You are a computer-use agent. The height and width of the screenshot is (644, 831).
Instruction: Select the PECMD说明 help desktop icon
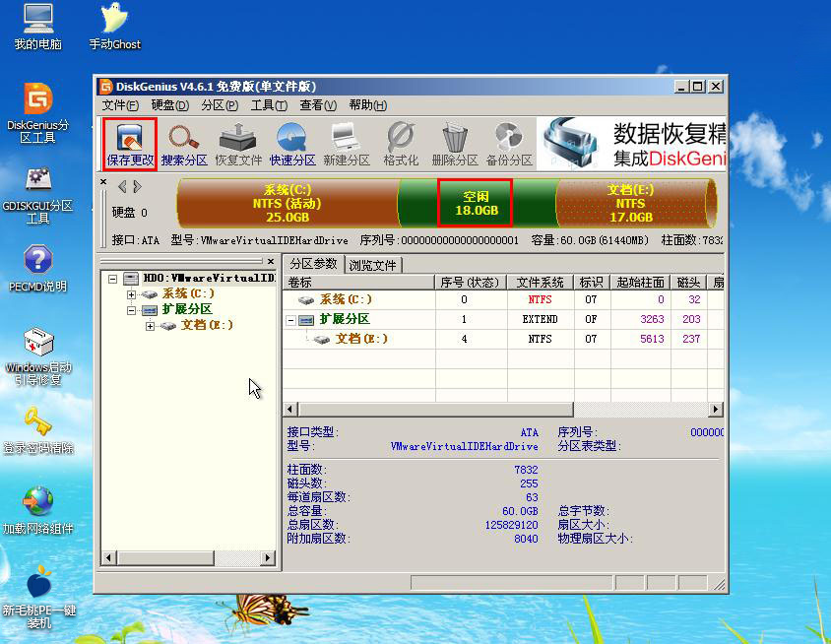37,268
